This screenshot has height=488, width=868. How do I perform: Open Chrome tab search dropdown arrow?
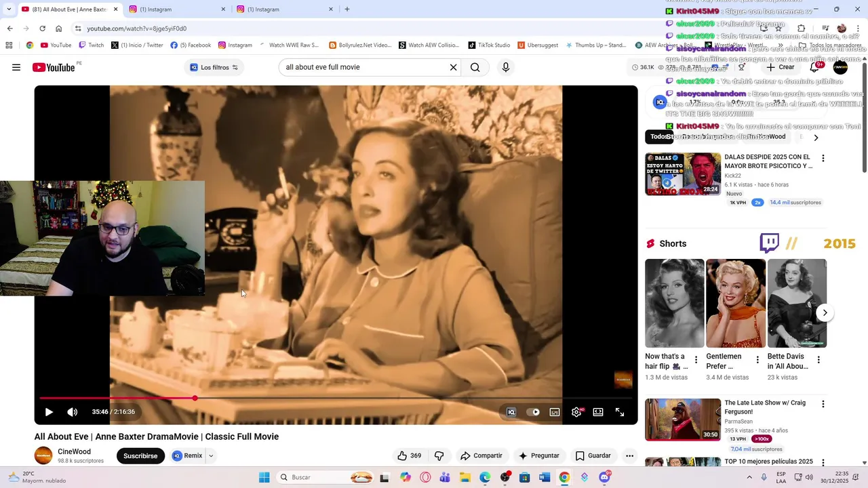click(x=8, y=9)
